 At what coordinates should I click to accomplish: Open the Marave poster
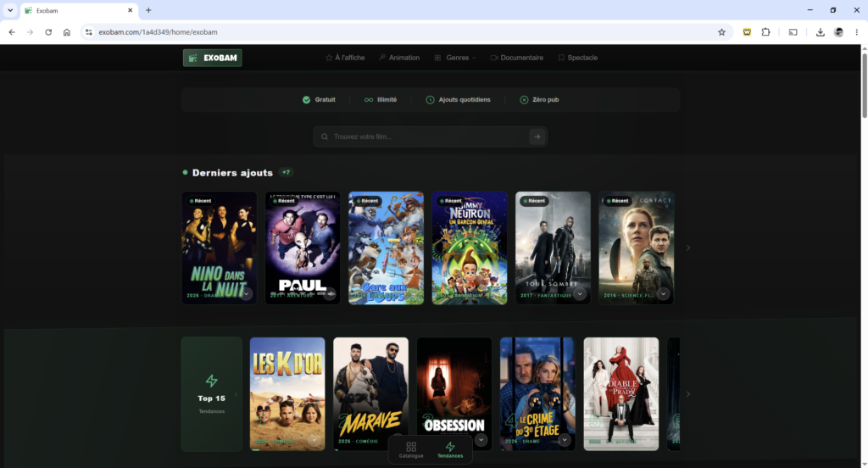(x=371, y=393)
